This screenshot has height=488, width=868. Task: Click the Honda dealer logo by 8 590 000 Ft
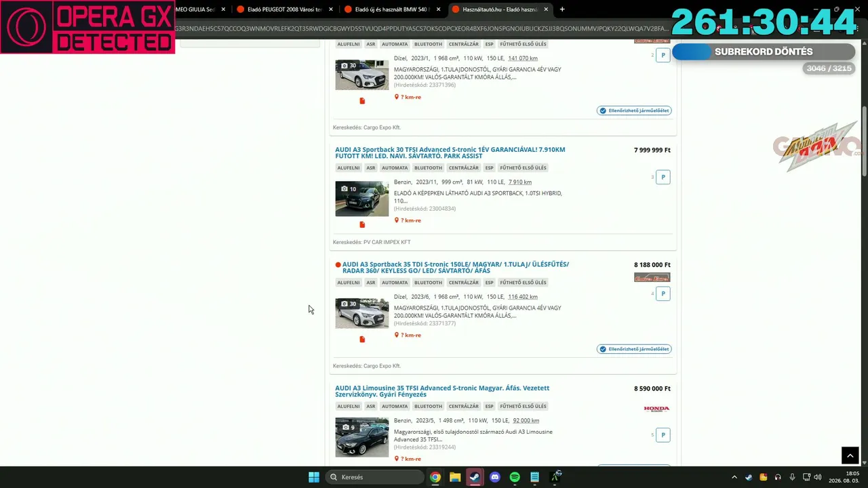(656, 409)
